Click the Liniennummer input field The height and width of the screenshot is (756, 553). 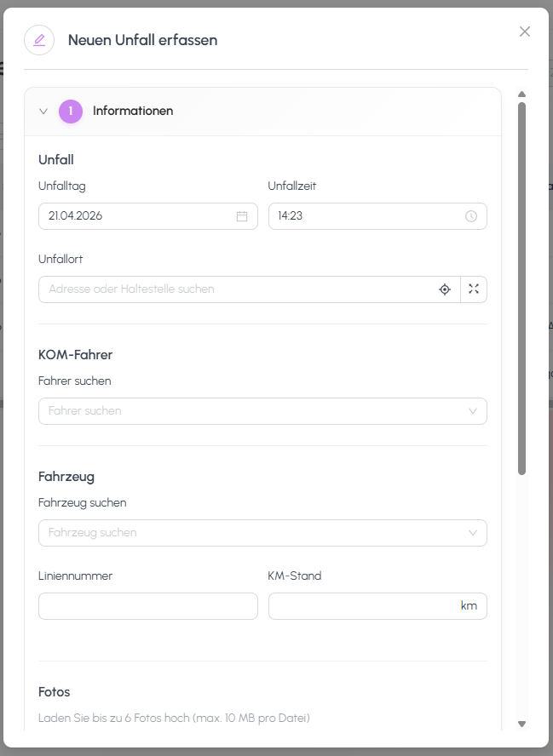147,606
